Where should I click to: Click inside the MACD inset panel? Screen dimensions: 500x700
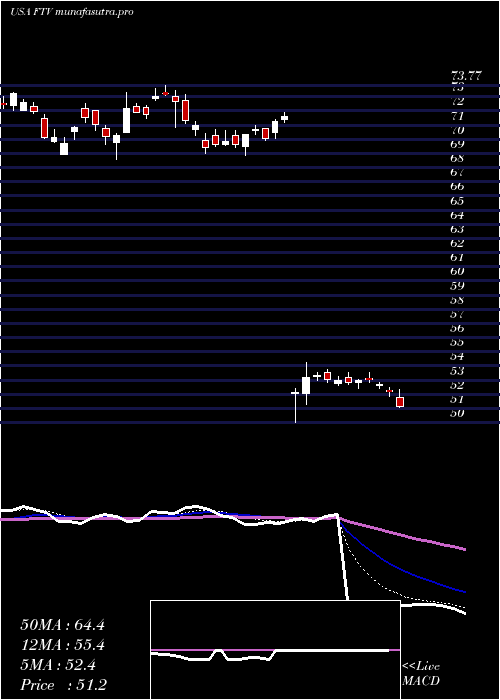pos(275,650)
